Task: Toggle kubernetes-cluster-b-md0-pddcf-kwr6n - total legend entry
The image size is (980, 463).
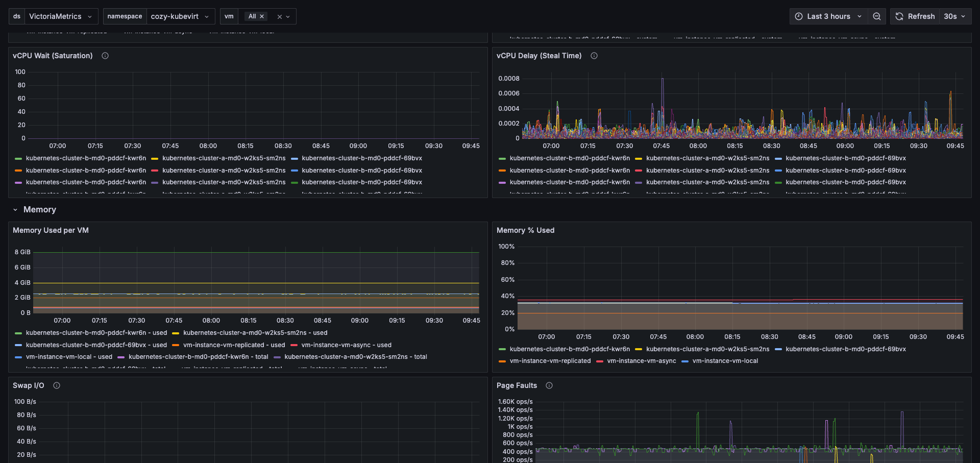Action: pos(199,357)
